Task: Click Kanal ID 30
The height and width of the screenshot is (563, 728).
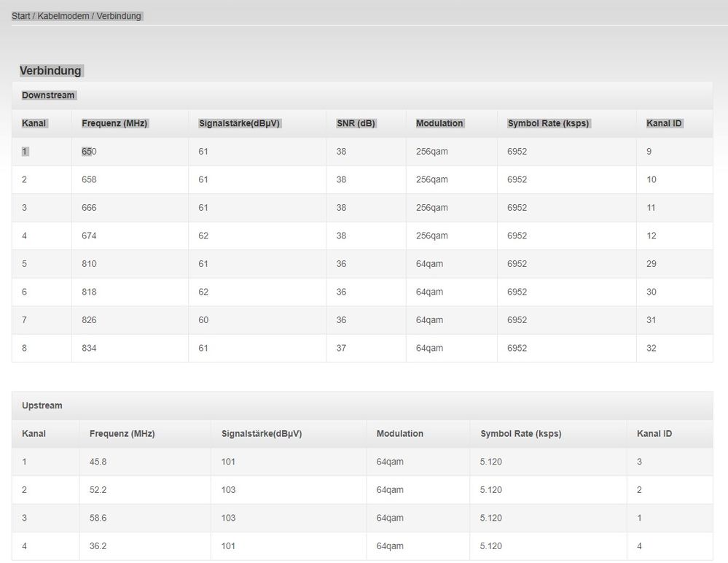Action: tap(651, 292)
